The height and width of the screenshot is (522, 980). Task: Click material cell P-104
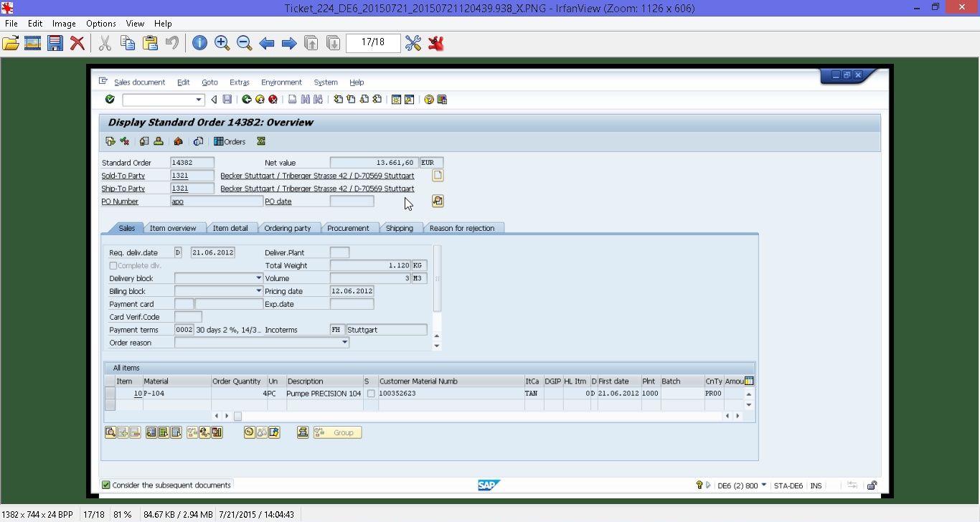(177, 394)
